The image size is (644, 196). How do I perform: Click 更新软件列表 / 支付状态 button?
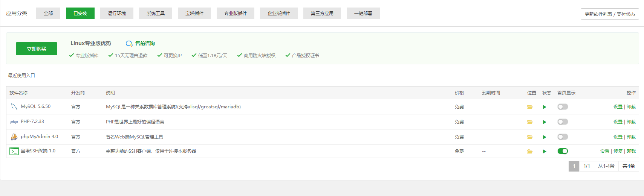610,14
